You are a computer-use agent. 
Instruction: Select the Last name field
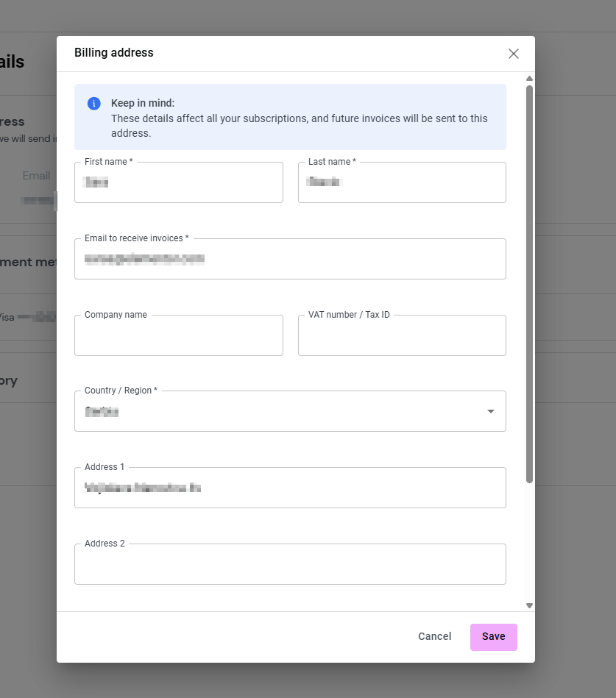tap(401, 182)
